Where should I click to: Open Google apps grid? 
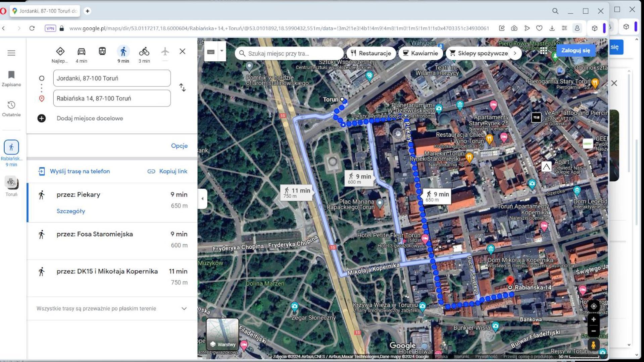544,50
